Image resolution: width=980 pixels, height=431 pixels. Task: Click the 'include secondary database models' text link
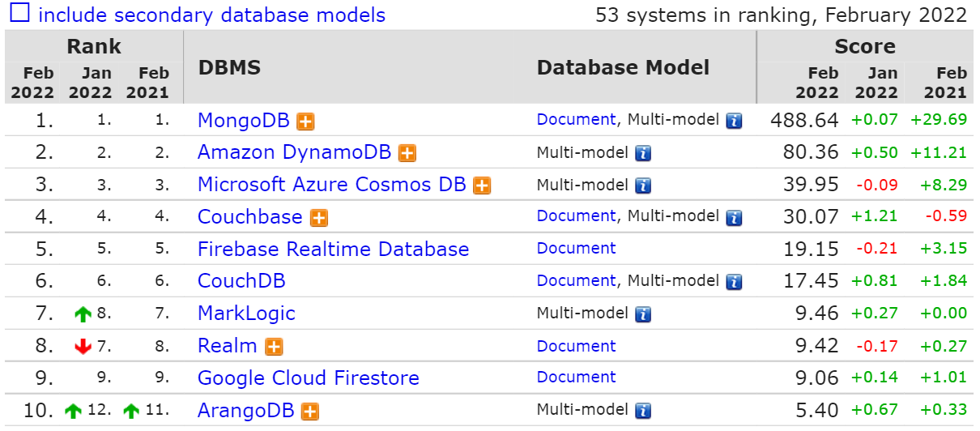click(212, 15)
